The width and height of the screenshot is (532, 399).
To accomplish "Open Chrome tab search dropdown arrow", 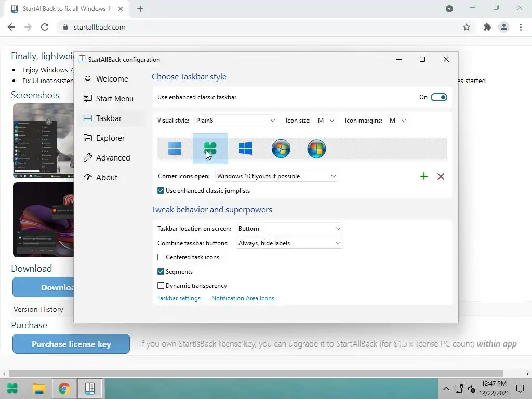I will pyautogui.click(x=449, y=9).
